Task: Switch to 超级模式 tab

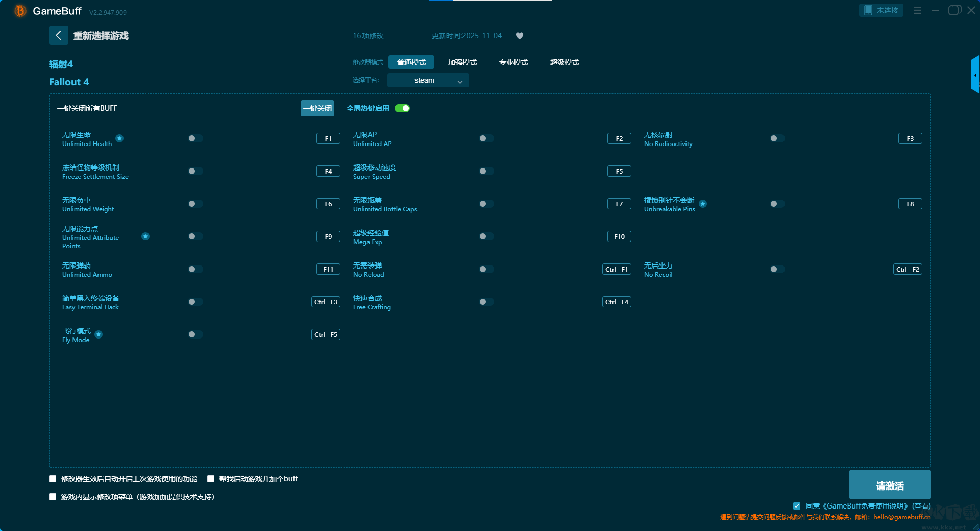Action: 565,62
